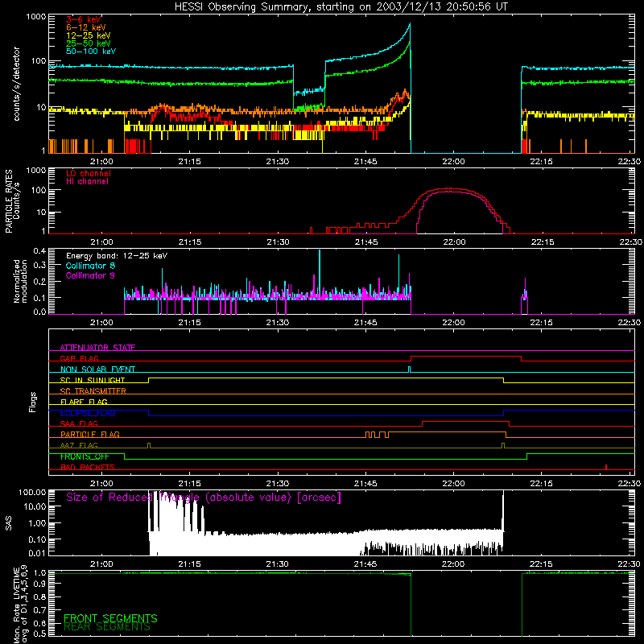The image size is (644, 644).
Task: Select the green 25-50 keV legend entry
Action: pos(89,43)
